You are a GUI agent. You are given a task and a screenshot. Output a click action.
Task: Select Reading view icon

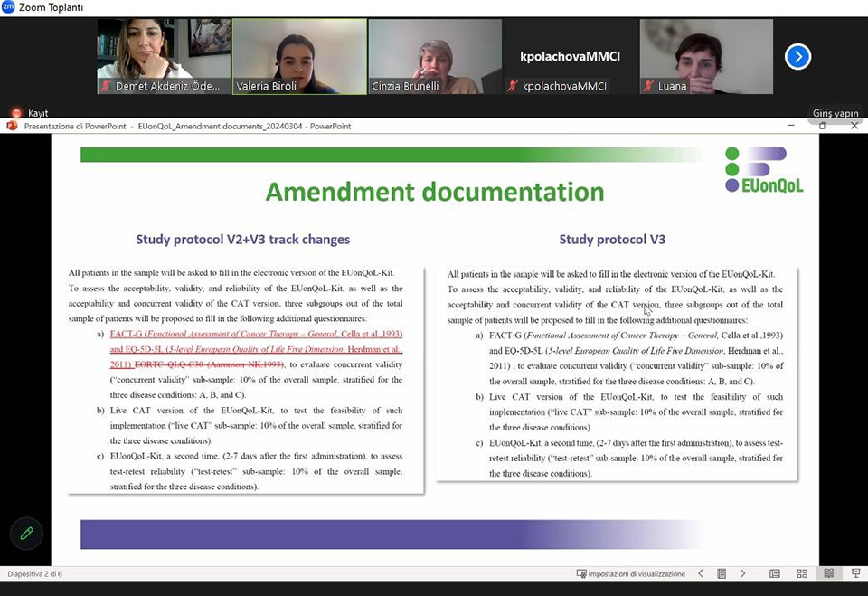[x=828, y=573]
